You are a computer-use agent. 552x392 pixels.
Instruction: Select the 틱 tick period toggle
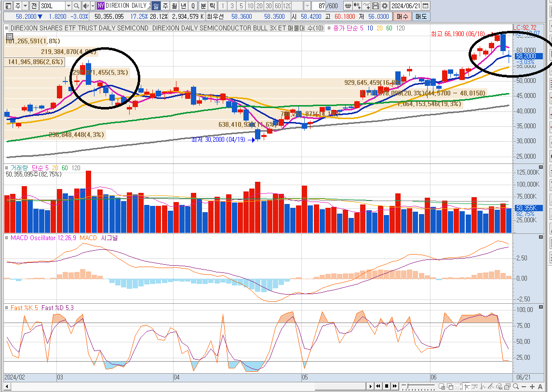(x=213, y=6)
